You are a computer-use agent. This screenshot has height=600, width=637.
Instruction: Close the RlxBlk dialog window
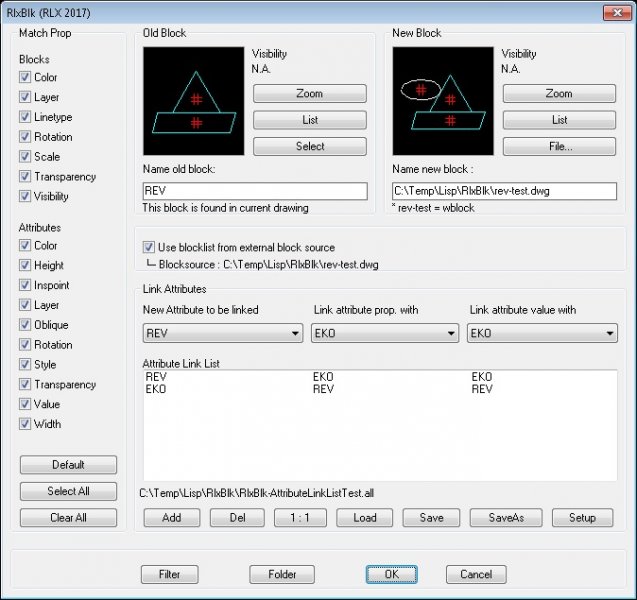pos(612,12)
